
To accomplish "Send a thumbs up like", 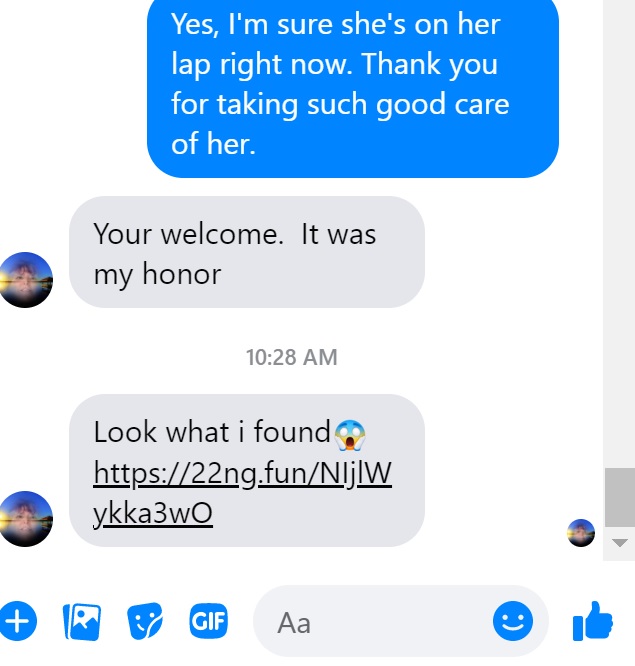I will pyautogui.click(x=593, y=621).
